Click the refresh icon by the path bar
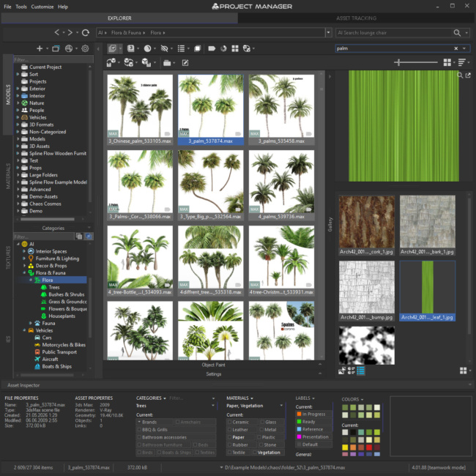Screen dimensions: 476x476 [x=86, y=32]
